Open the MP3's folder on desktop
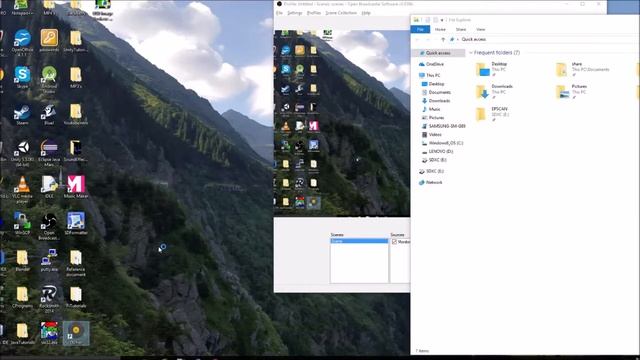 pyautogui.click(x=76, y=78)
